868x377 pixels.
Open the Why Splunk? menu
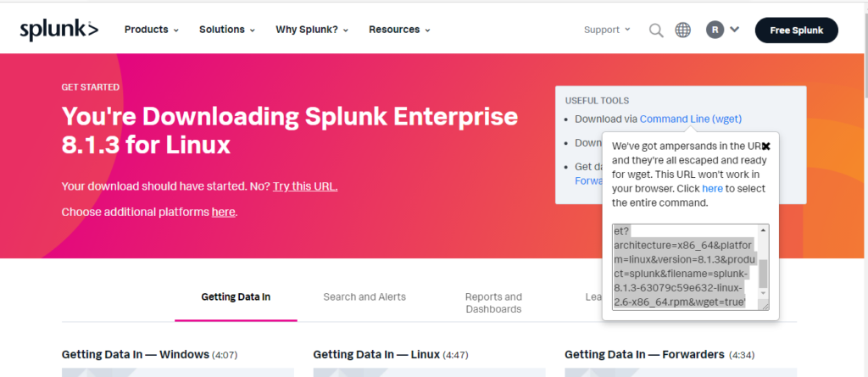click(312, 30)
